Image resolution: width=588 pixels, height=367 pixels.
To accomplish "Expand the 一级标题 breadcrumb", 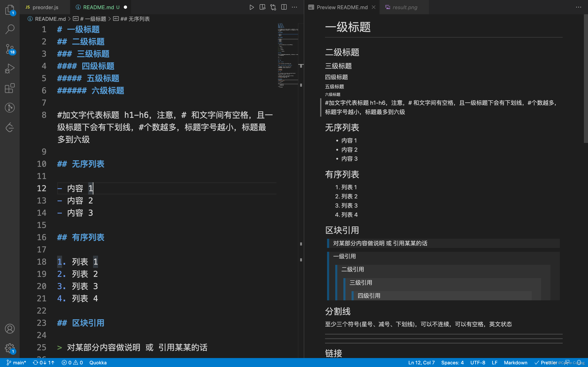I will click(93, 19).
